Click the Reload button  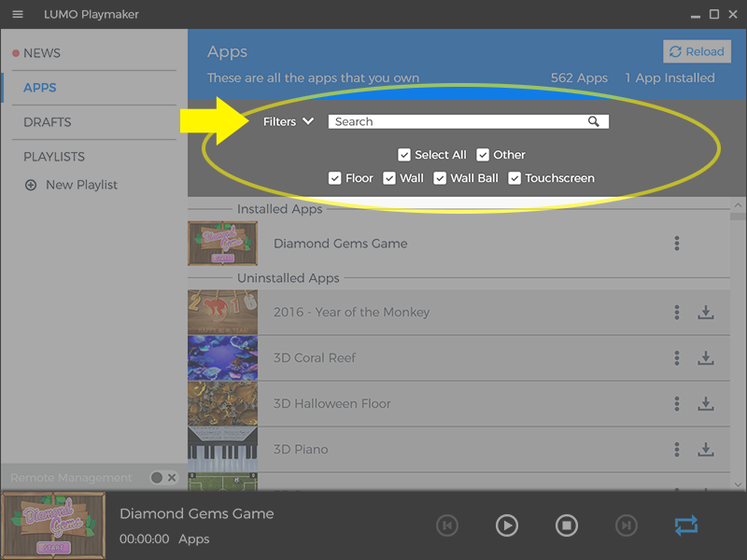pos(697,51)
